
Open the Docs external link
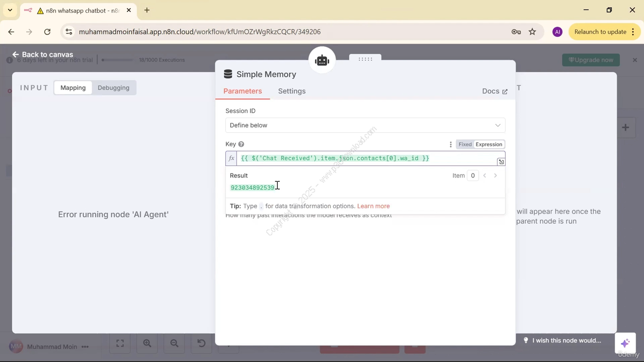pyautogui.click(x=495, y=91)
